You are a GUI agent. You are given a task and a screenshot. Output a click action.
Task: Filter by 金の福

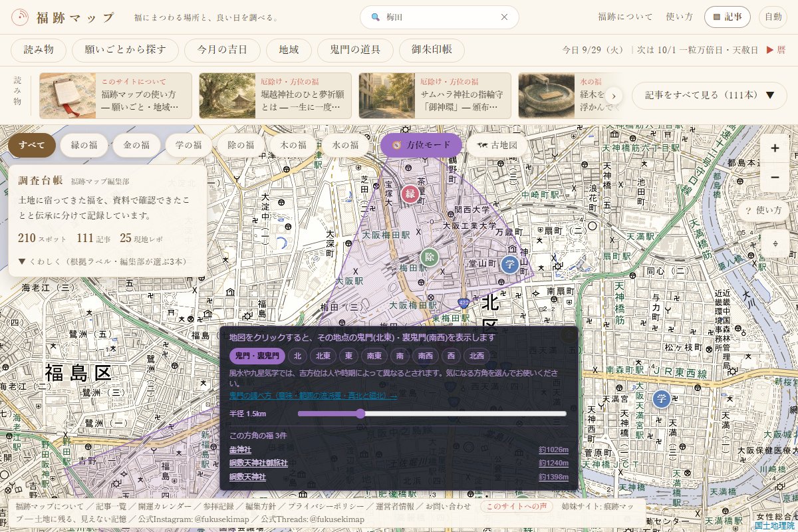point(136,145)
